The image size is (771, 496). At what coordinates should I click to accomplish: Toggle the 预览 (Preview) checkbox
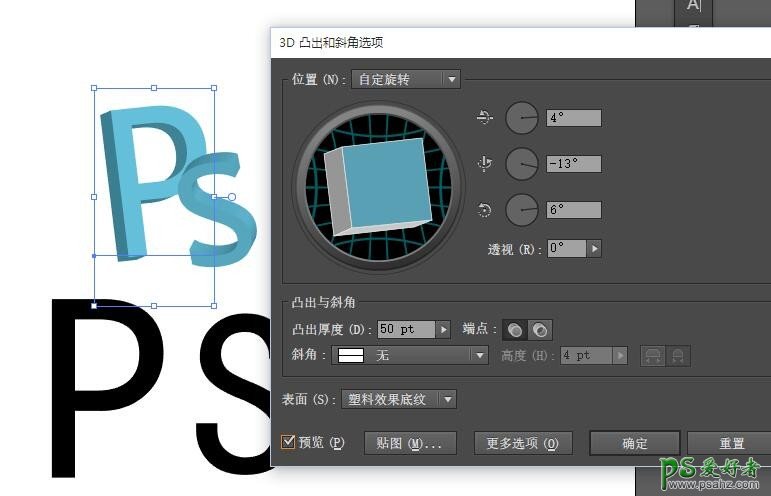coord(288,442)
